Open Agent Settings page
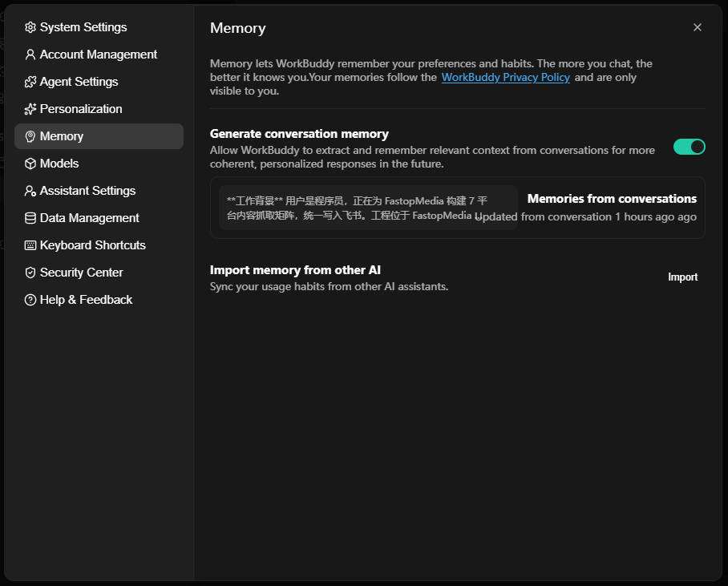728x586 pixels. (99, 83)
